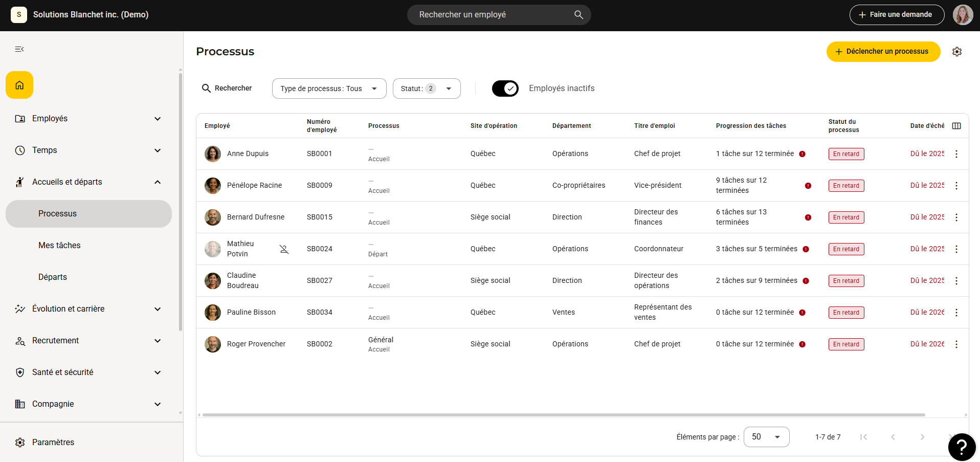Click the Rechercher un employé search field

pyautogui.click(x=499, y=15)
